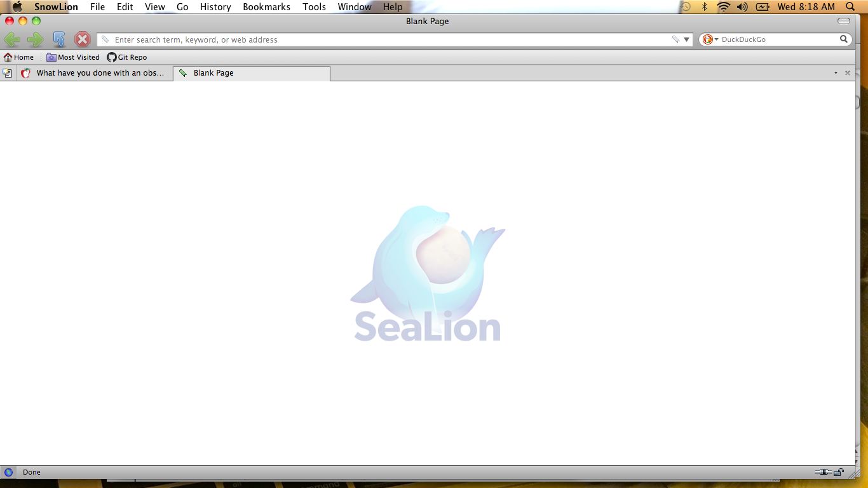Click the Wed 8:18 AM clock

806,7
